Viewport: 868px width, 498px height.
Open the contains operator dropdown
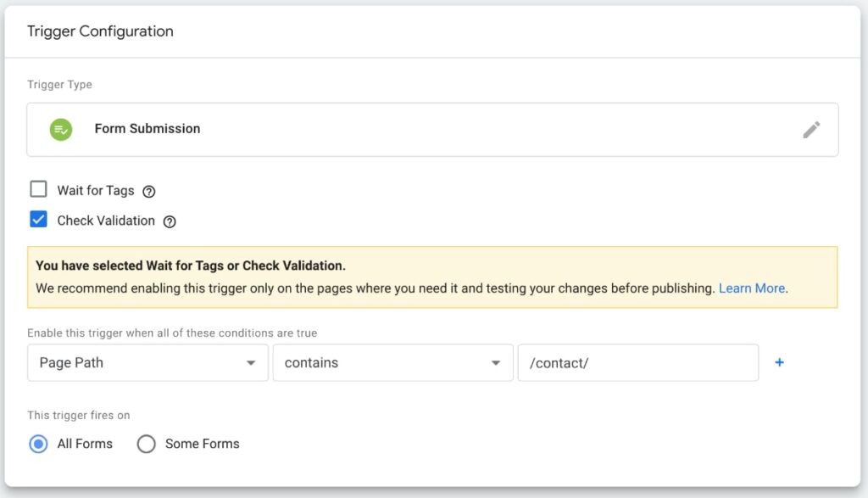coord(393,363)
